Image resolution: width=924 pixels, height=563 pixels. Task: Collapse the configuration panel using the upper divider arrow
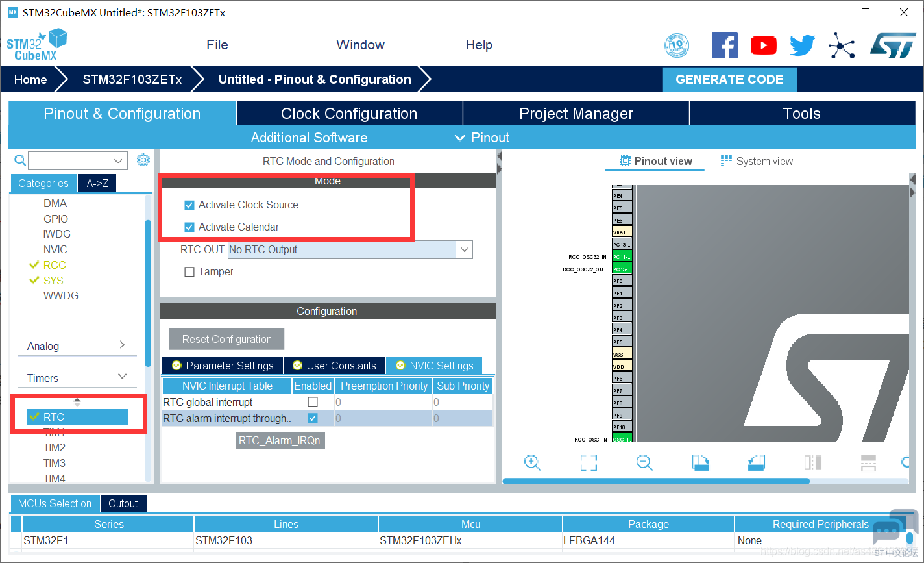[x=499, y=156]
